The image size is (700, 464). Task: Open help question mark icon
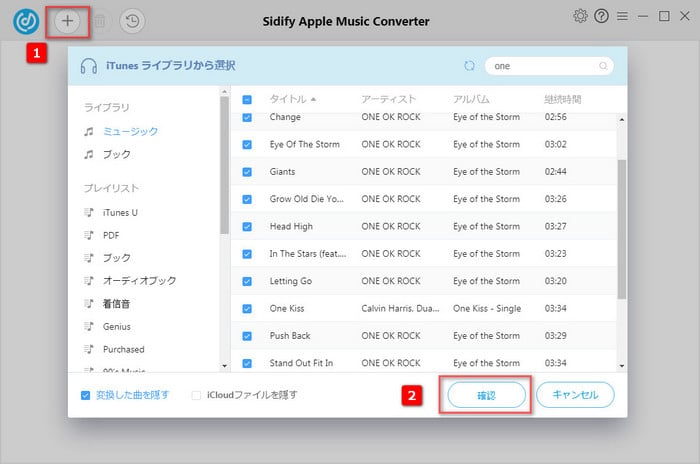point(601,17)
